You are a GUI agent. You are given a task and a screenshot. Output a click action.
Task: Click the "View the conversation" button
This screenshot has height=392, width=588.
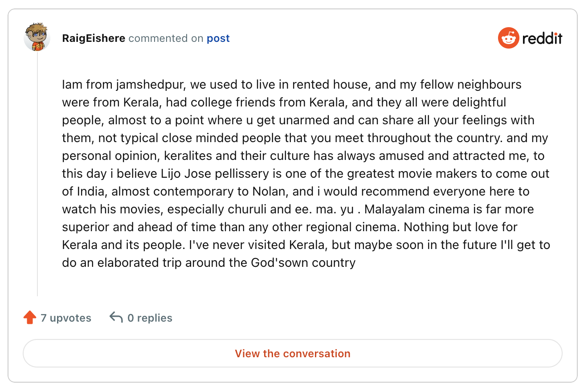click(x=293, y=354)
